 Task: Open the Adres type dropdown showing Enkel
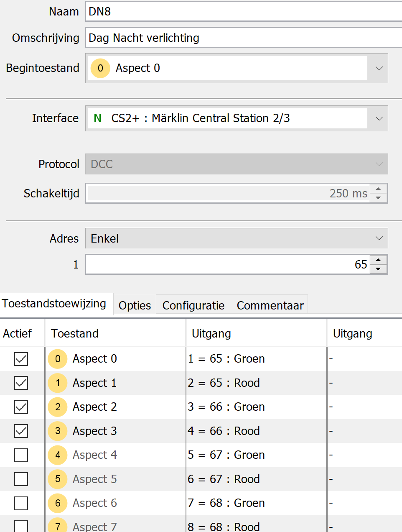[x=379, y=238]
